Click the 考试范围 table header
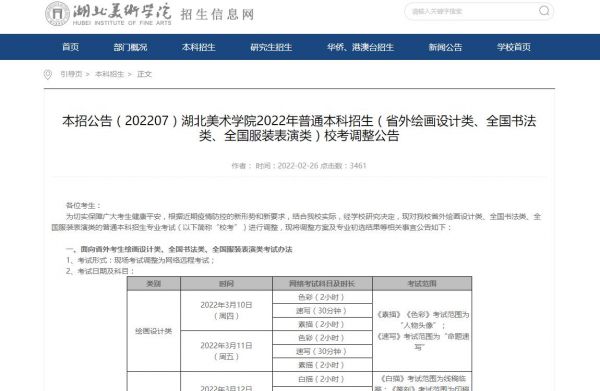Image resolution: width=600 pixels, height=391 pixels. pyautogui.click(x=422, y=283)
